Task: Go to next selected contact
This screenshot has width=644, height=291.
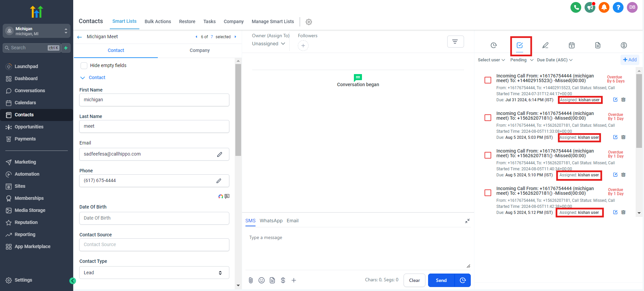Action: (235, 37)
